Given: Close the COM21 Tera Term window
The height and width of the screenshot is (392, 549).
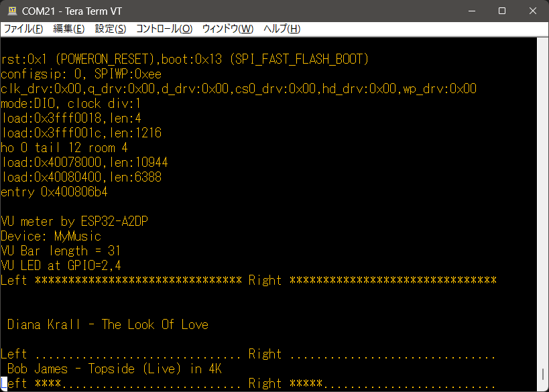Looking at the screenshot, I should tap(532, 11).
